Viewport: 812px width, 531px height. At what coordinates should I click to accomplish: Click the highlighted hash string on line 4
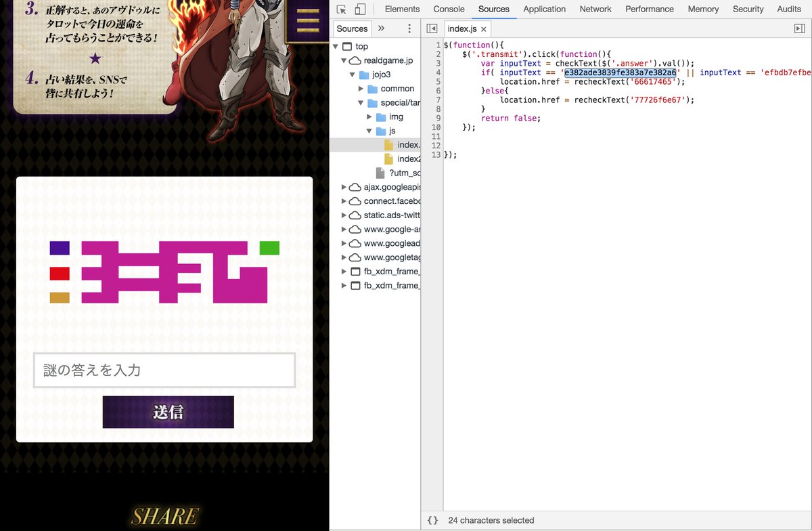621,72
